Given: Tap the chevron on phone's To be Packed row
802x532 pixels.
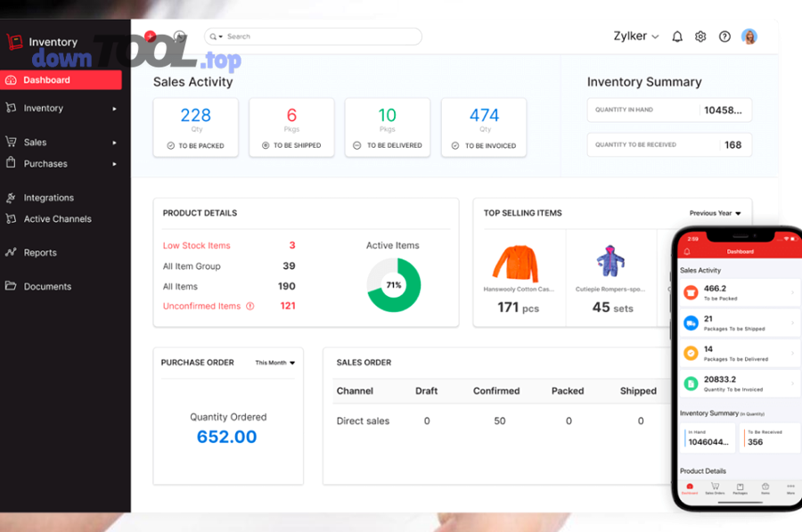Looking at the screenshot, I should tap(793, 292).
